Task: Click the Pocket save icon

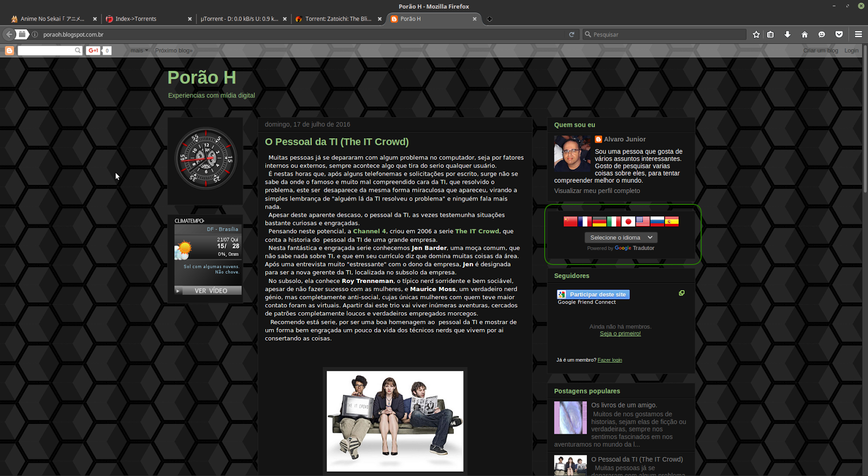Action: coord(839,34)
